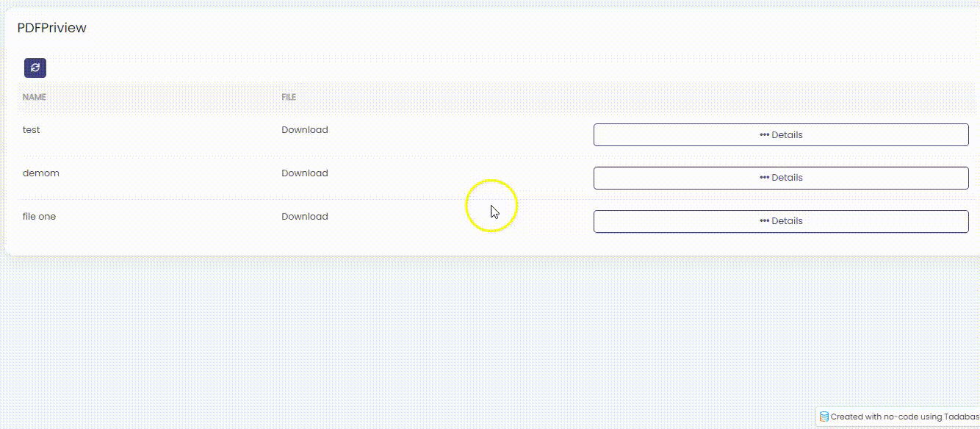980x429 pixels.
Task: Download the file for demom
Action: (x=304, y=173)
